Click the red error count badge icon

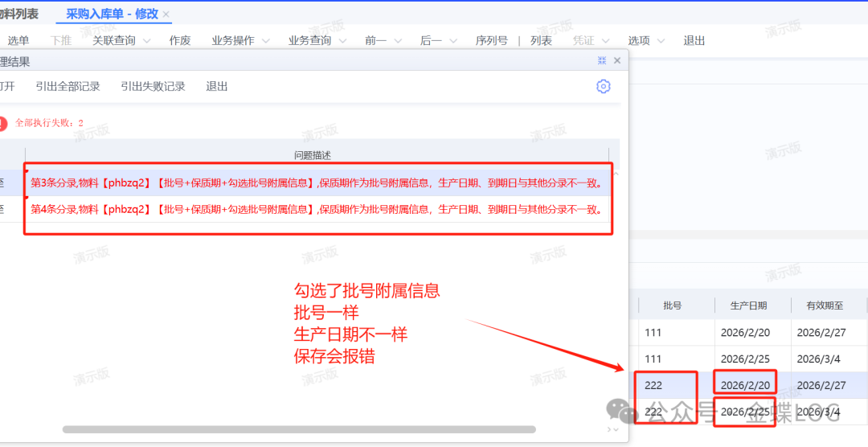click(2, 123)
